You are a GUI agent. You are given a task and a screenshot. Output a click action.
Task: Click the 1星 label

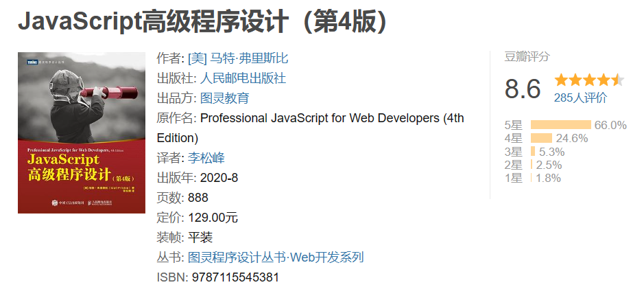pyautogui.click(x=514, y=178)
